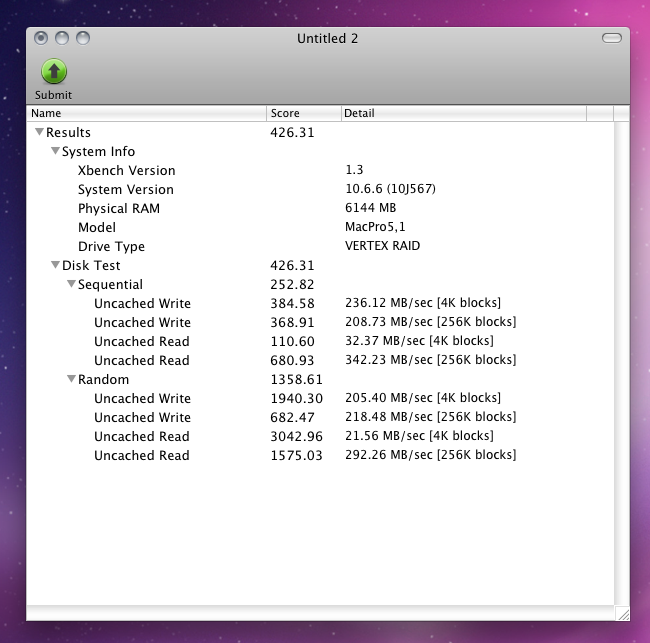
Task: Select Uncached Write scoring 1940.30
Action: click(x=320, y=398)
